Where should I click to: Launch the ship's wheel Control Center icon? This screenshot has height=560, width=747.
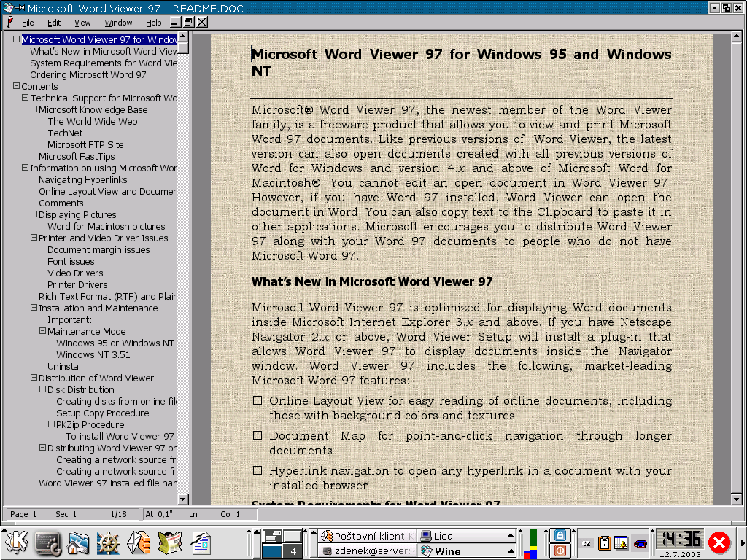click(109, 543)
